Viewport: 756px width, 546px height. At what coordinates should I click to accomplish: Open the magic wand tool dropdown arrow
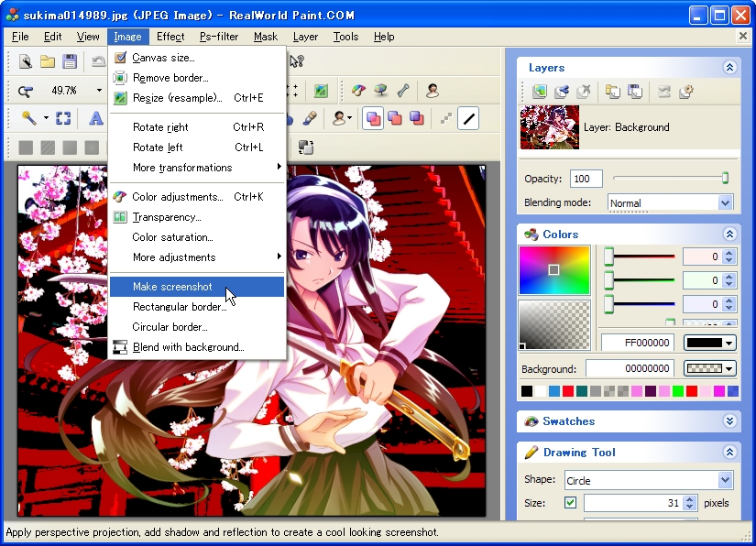46,118
